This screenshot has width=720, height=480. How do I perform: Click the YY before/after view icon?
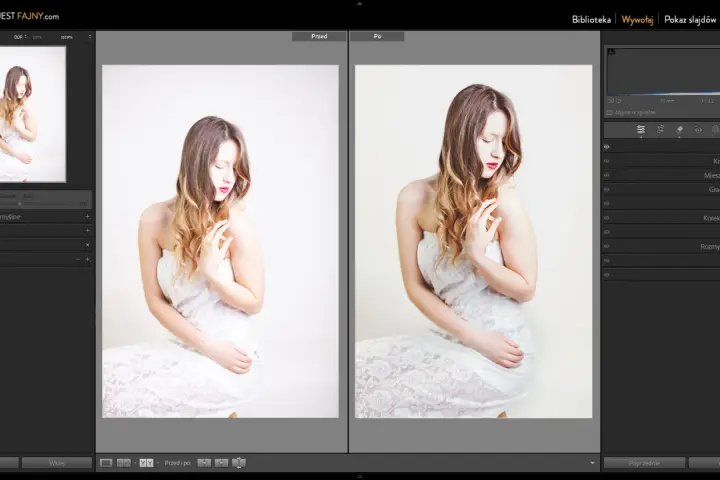[x=146, y=463]
